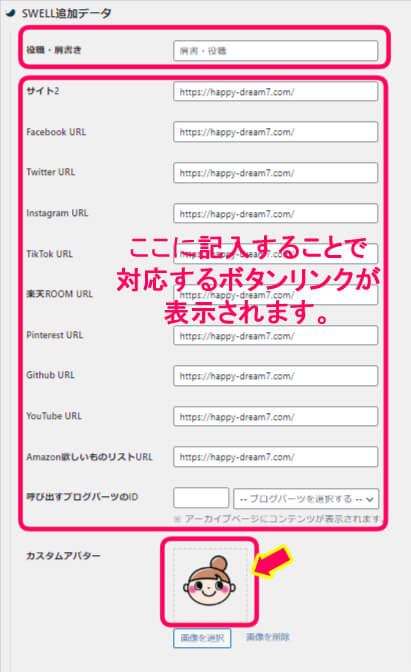Viewport: 411px width, 672px height.
Task: Click the Instagram URL input field
Action: [x=276, y=213]
